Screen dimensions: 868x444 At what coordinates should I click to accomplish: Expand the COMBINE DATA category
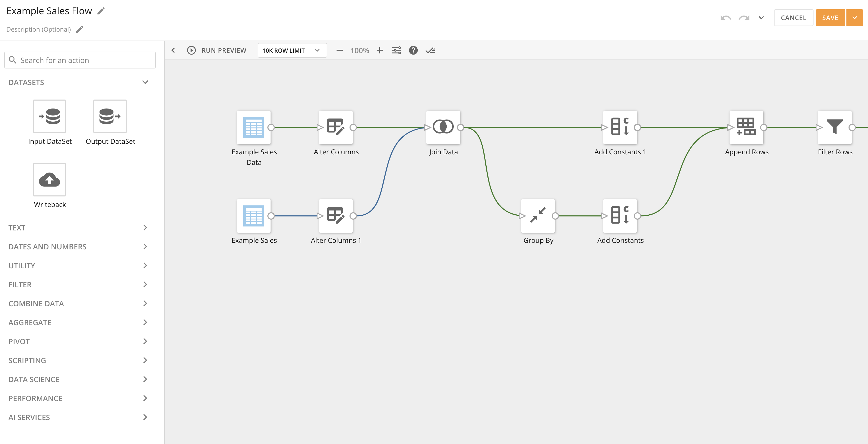(145, 303)
